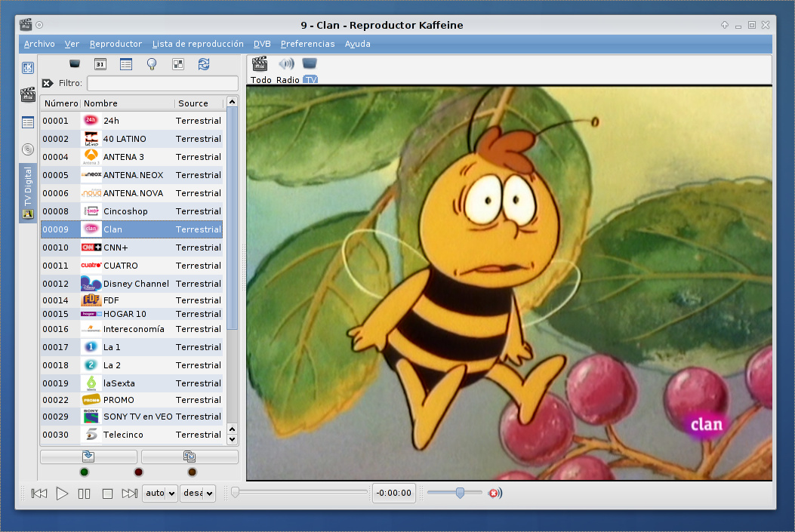Select the laSexta channel

pos(132,383)
